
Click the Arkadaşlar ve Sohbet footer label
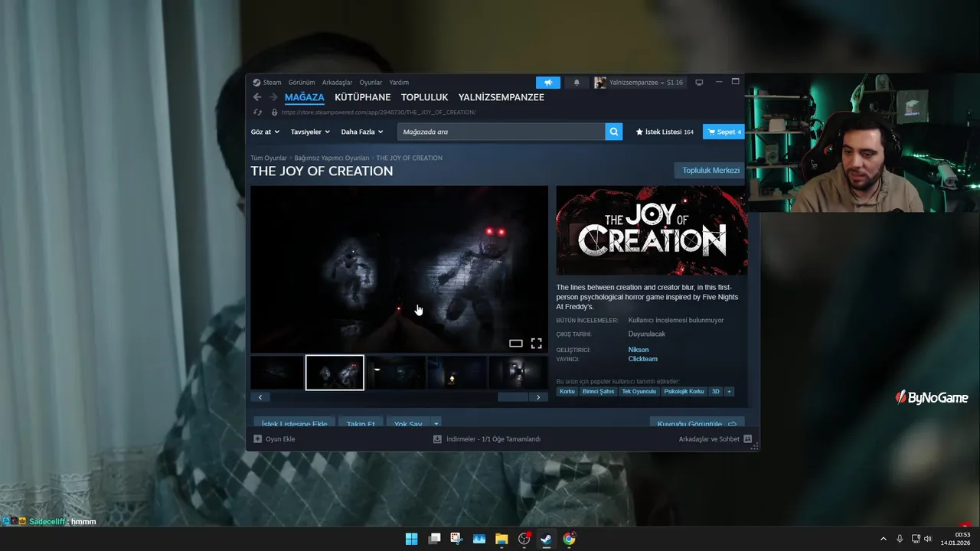[709, 439]
